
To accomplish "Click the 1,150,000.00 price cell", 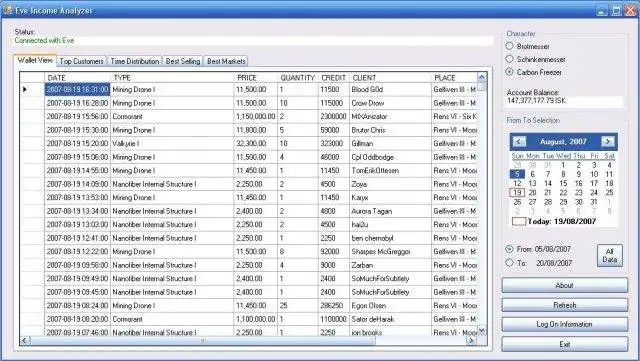I will [x=256, y=116].
